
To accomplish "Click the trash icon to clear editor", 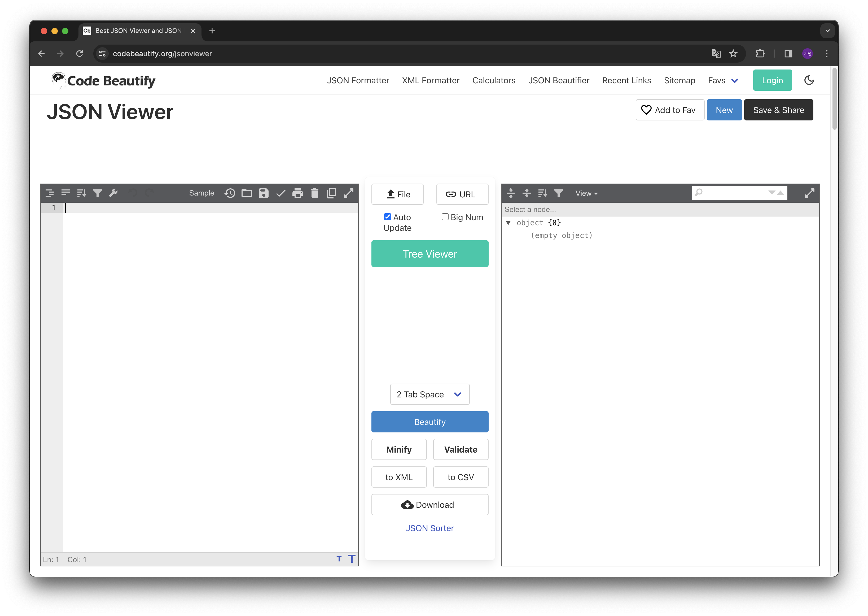I will [x=315, y=193].
